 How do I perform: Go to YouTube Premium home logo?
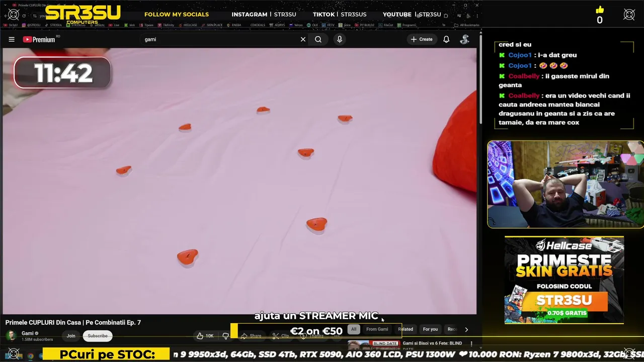coord(39,39)
